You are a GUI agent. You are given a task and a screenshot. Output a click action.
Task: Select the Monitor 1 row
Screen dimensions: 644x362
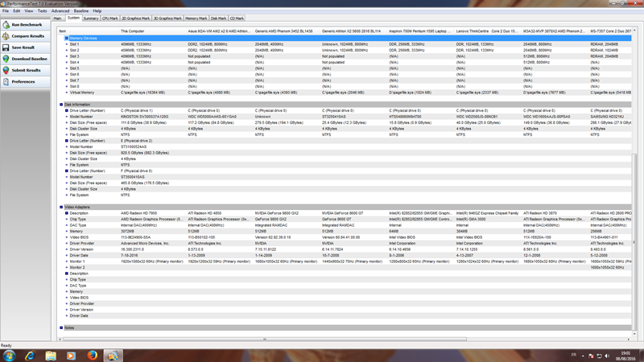pos(348,261)
